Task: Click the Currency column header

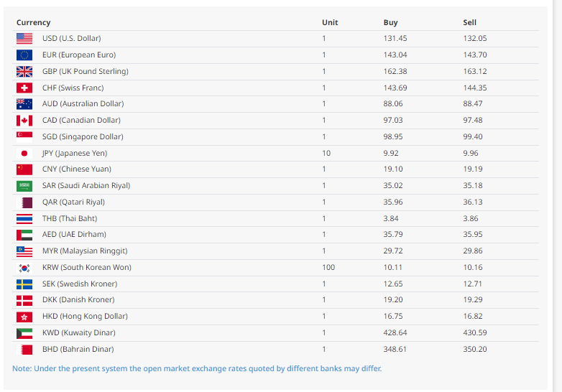Action: [x=34, y=23]
